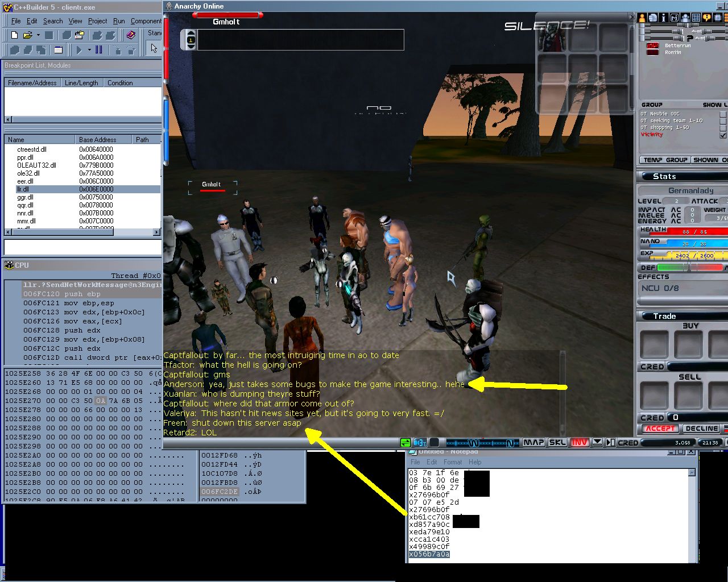Screen dimensions: 728x582
Task: Click the DECLINE trade button
Action: [x=701, y=429]
